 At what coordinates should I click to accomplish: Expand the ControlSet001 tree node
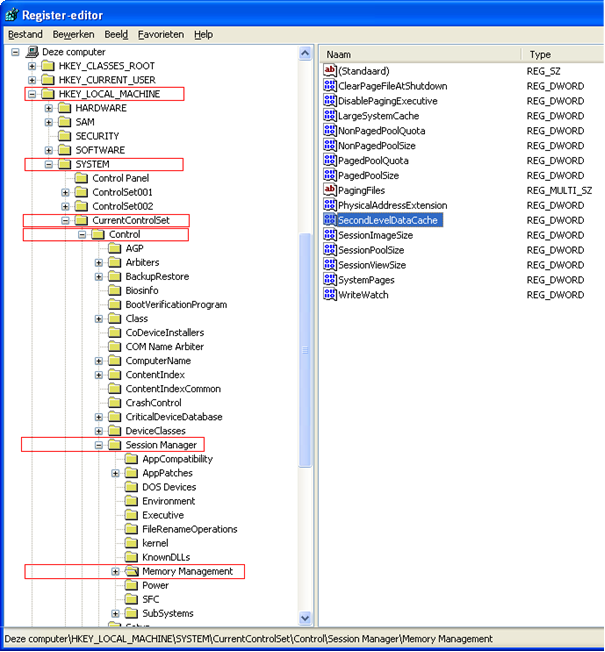pyautogui.click(x=66, y=192)
